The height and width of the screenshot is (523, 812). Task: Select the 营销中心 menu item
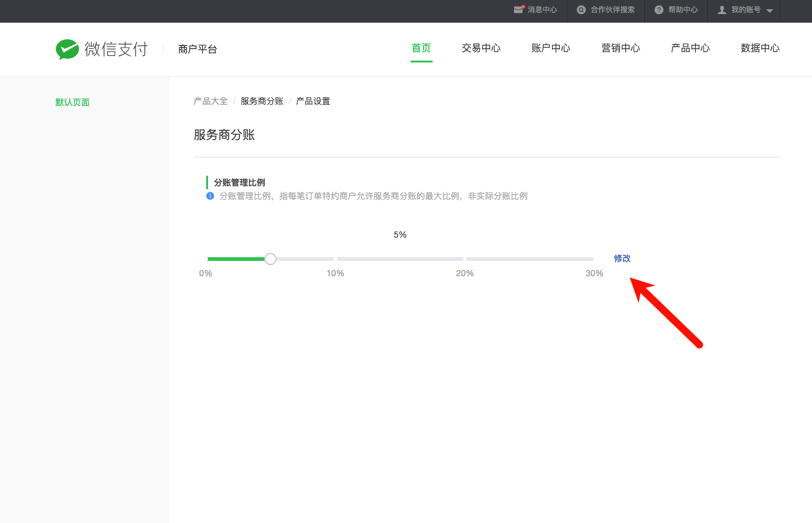click(620, 48)
